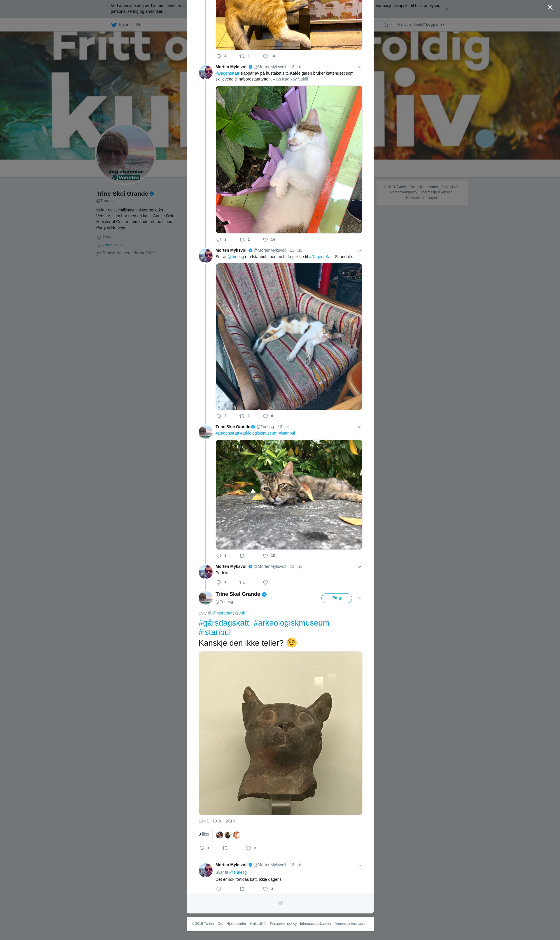Screen dimensions: 560x940
Task: Open the Om menu item
Action: point(139,24)
